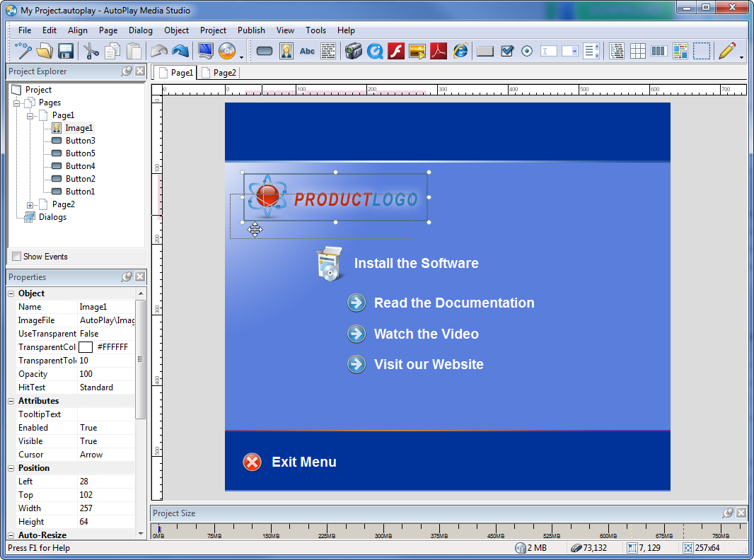Open the Cursor dropdown in Properties
The image size is (754, 560).
tap(106, 455)
